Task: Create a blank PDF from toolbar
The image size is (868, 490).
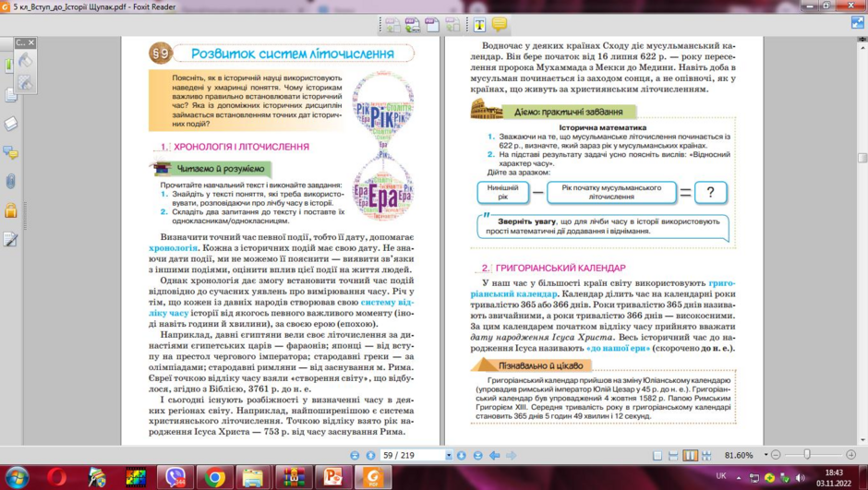Action: tap(432, 24)
